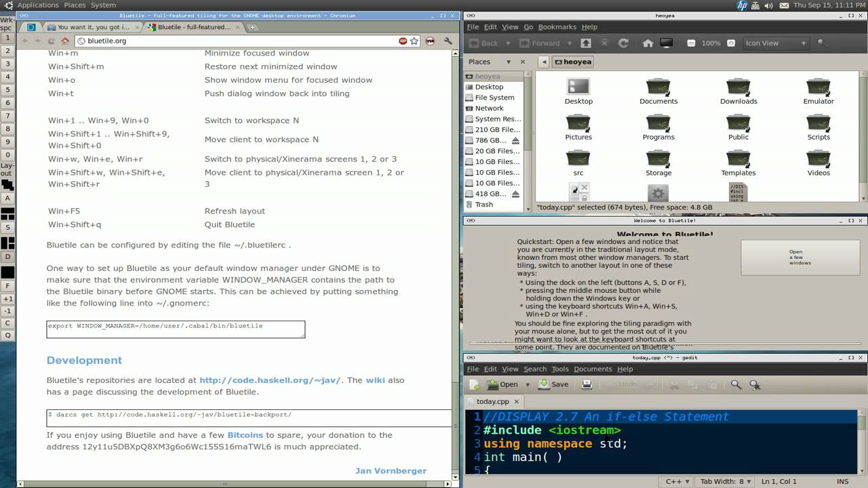Open the gedit Open recent files arrow

pyautogui.click(x=526, y=384)
